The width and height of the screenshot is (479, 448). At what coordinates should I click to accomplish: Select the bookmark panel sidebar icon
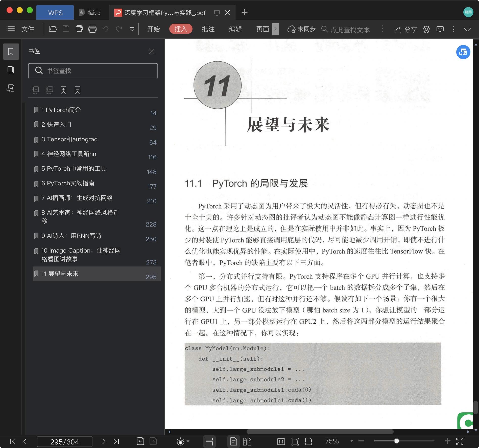[x=11, y=52]
